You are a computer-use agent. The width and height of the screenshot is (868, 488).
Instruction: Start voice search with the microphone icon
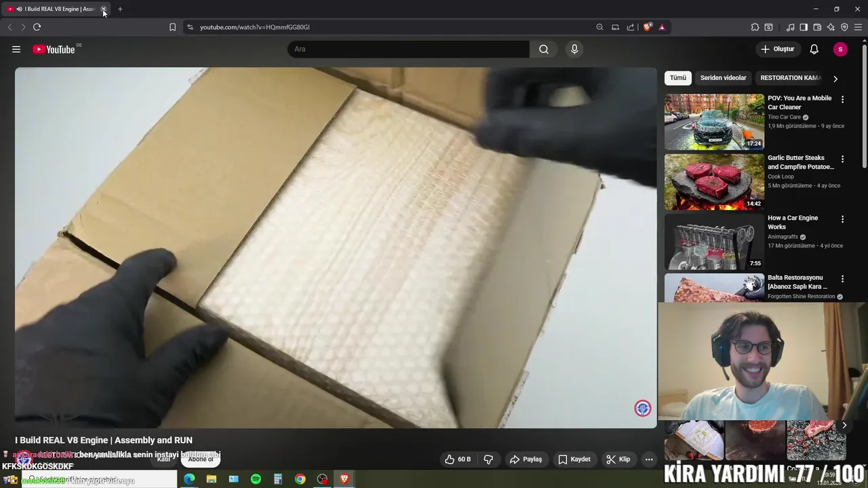coord(574,49)
